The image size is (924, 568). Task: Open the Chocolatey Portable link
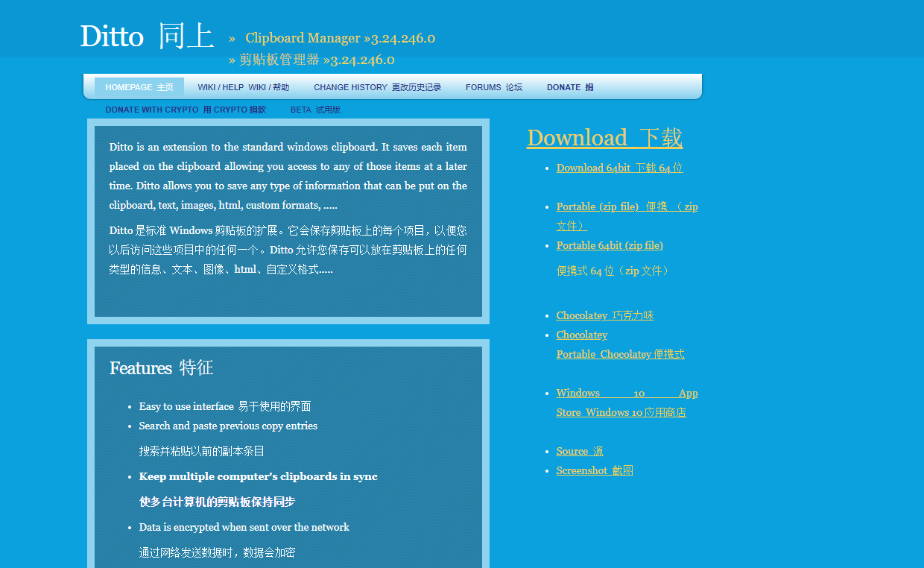620,344
